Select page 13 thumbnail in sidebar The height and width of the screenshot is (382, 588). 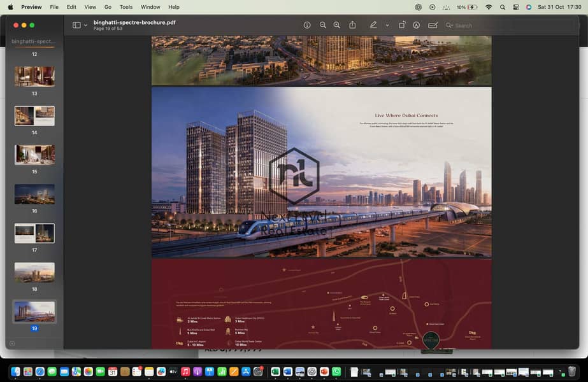(34, 76)
